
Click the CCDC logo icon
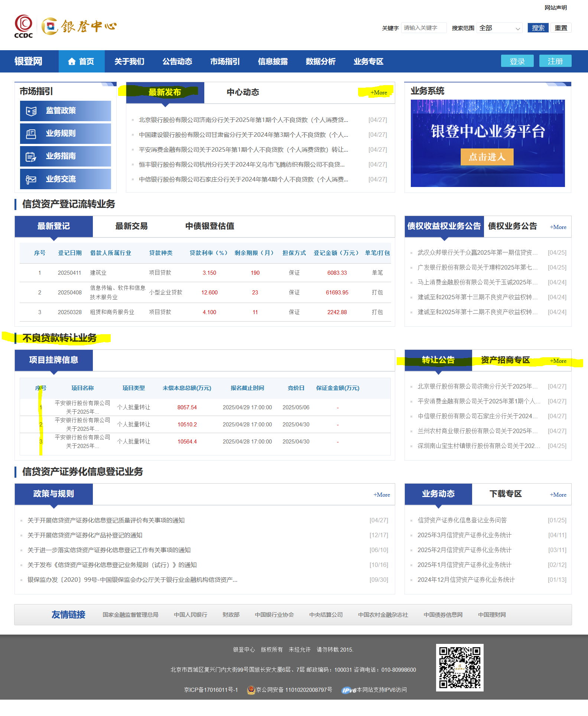(x=23, y=26)
